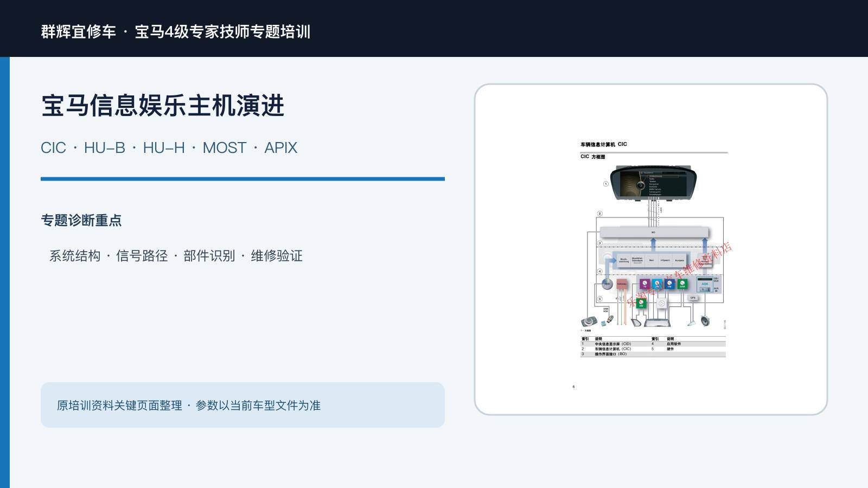Click the GPS box in the diagram
The height and width of the screenshot is (488, 868).
(x=693, y=298)
